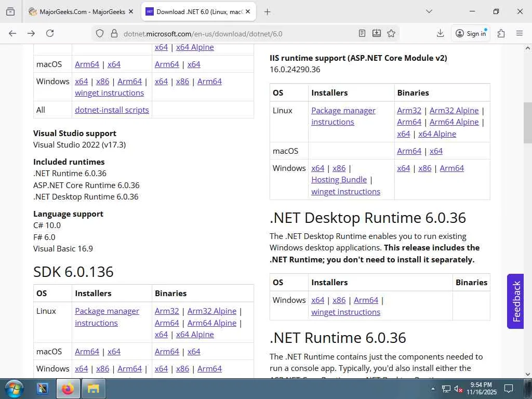Open Firefox View tab manager icon

point(10,11)
